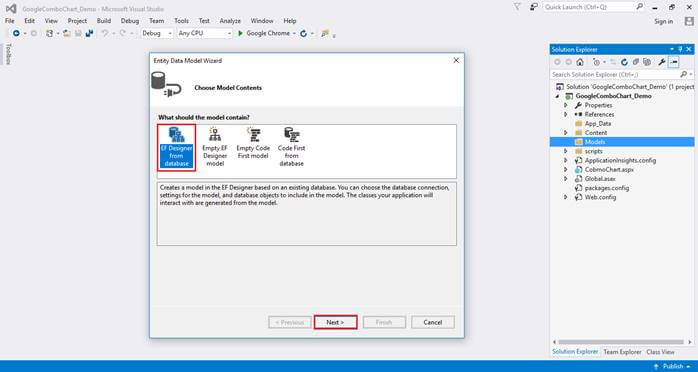Click the account profile icon
698x372 pixels.
(x=689, y=21)
